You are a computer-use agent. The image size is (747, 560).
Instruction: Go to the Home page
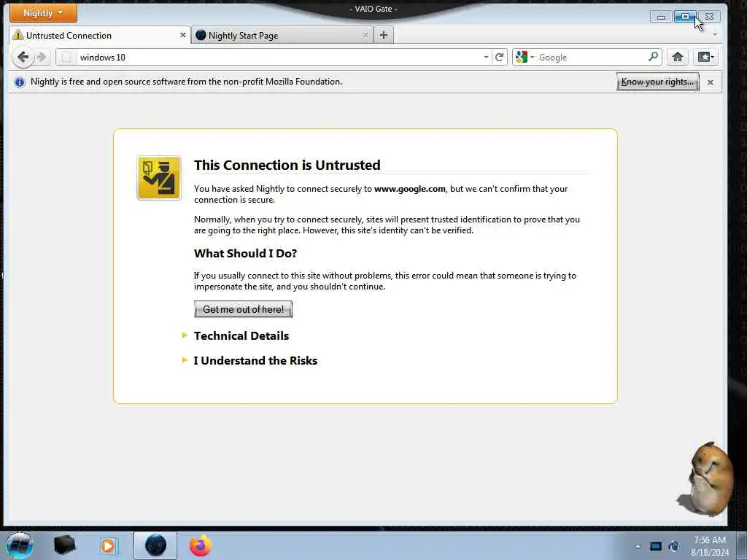[678, 57]
